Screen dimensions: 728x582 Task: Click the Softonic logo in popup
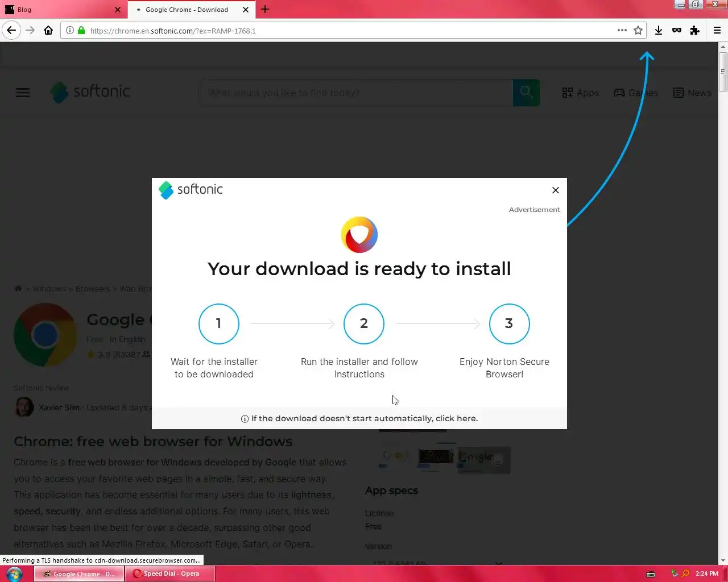pos(191,190)
